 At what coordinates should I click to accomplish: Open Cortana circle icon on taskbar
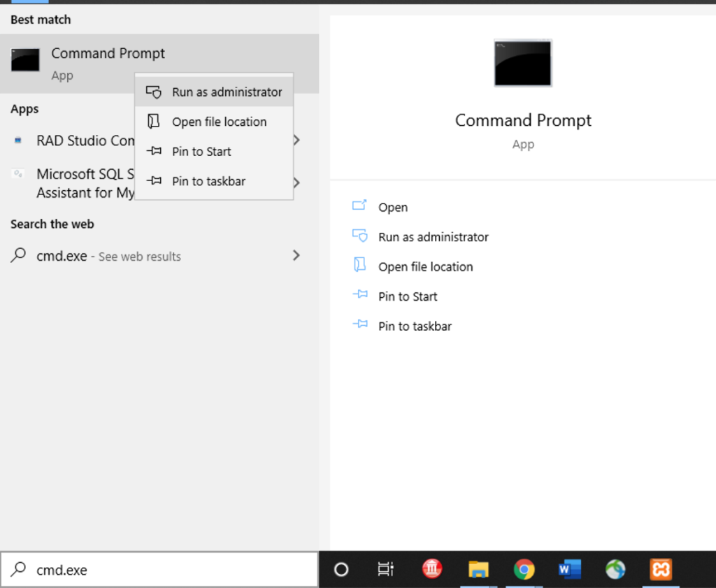pyautogui.click(x=341, y=569)
